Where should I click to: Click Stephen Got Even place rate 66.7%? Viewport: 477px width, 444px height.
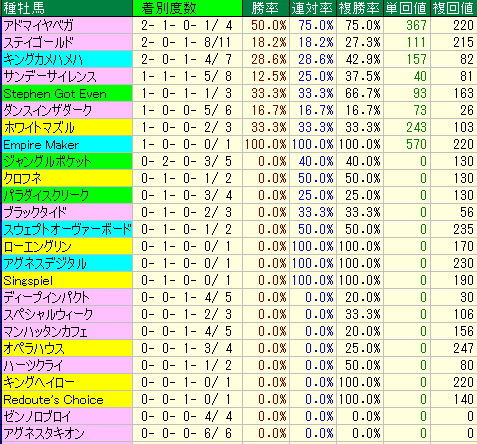point(363,93)
